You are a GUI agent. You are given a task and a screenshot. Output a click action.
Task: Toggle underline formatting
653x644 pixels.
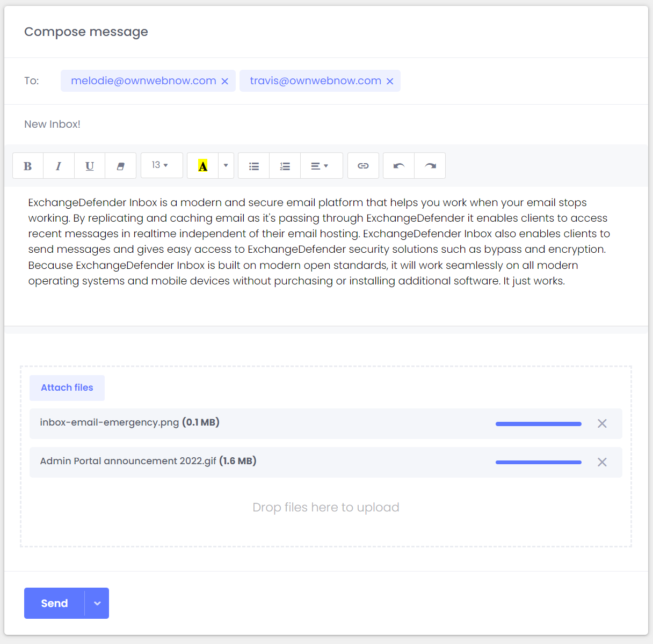tap(90, 166)
